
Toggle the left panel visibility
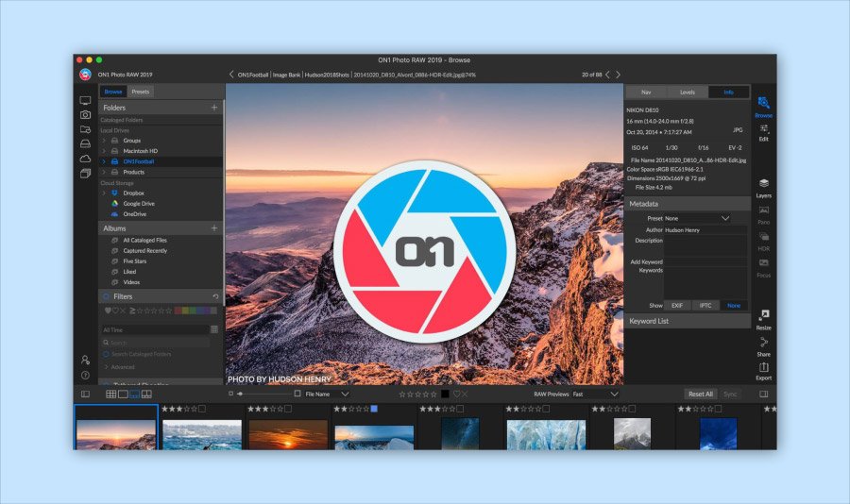pos(85,394)
